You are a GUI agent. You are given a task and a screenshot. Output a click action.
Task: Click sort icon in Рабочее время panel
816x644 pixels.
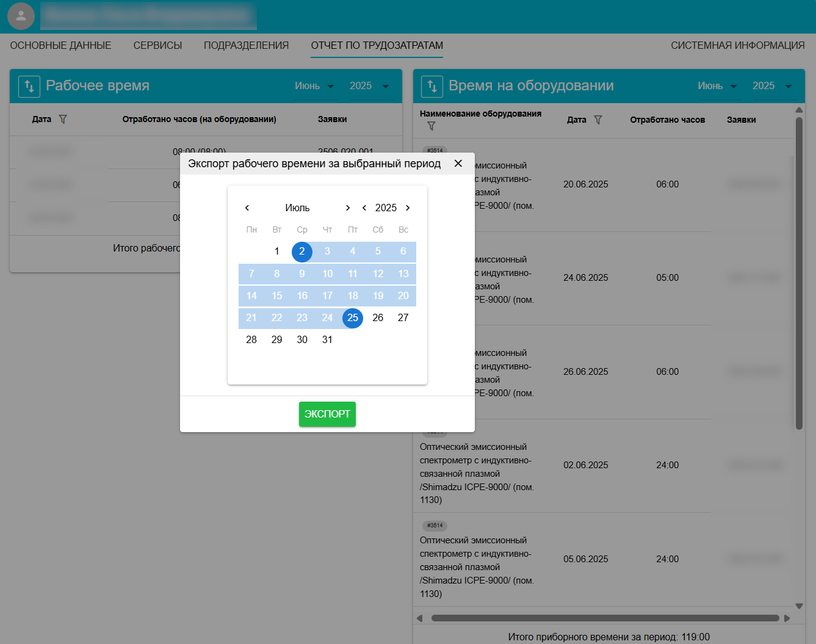click(29, 87)
